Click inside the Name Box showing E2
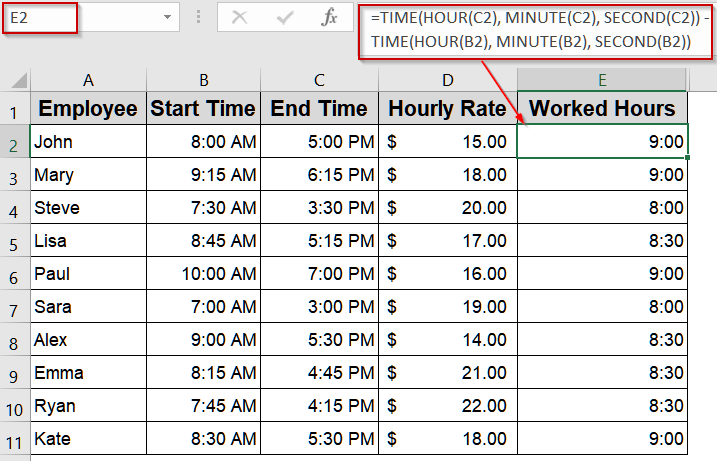This screenshot has height=461, width=717. click(40, 18)
